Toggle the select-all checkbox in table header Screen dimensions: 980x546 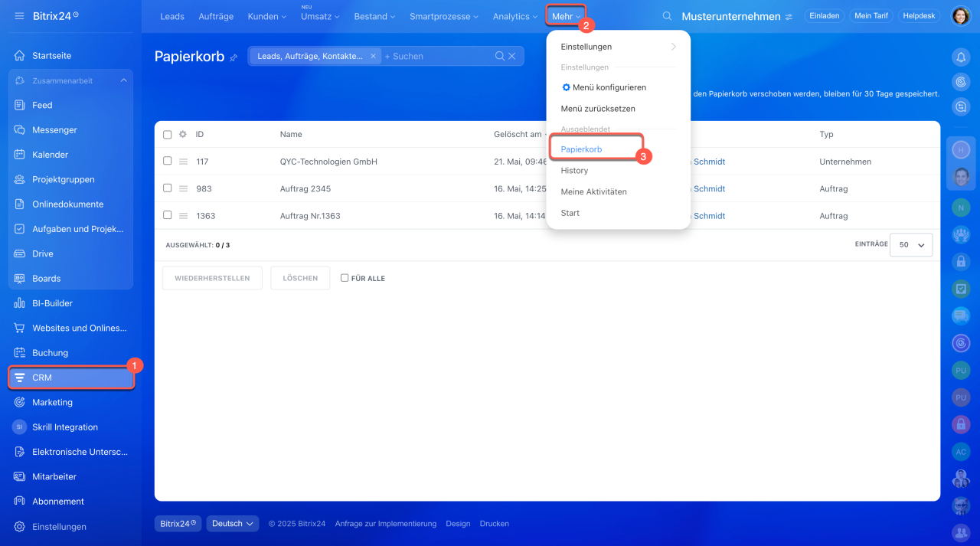(168, 135)
